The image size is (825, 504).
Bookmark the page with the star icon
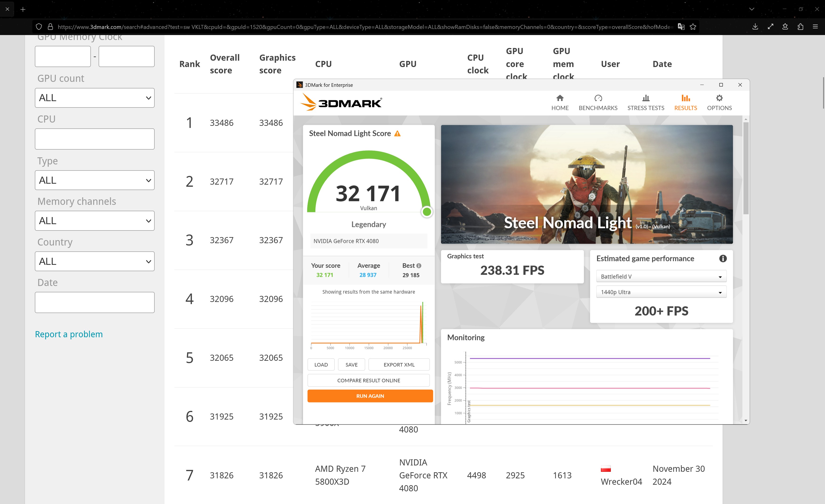point(693,27)
